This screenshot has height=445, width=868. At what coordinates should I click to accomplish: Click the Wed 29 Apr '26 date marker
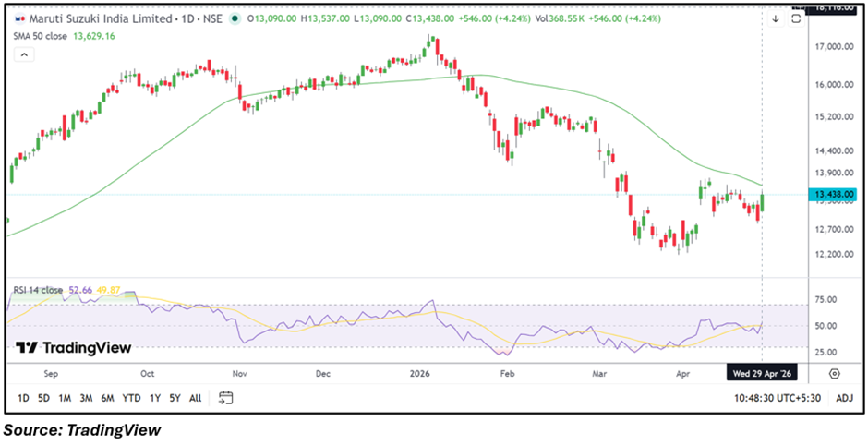point(762,374)
